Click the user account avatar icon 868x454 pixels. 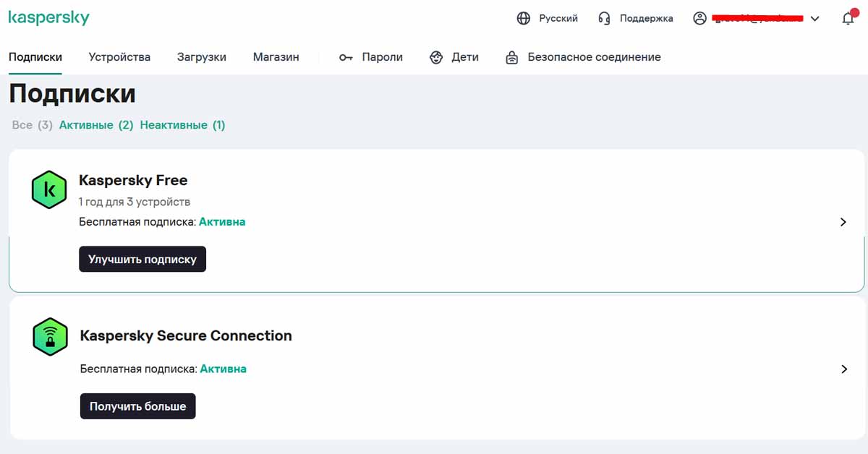[699, 19]
